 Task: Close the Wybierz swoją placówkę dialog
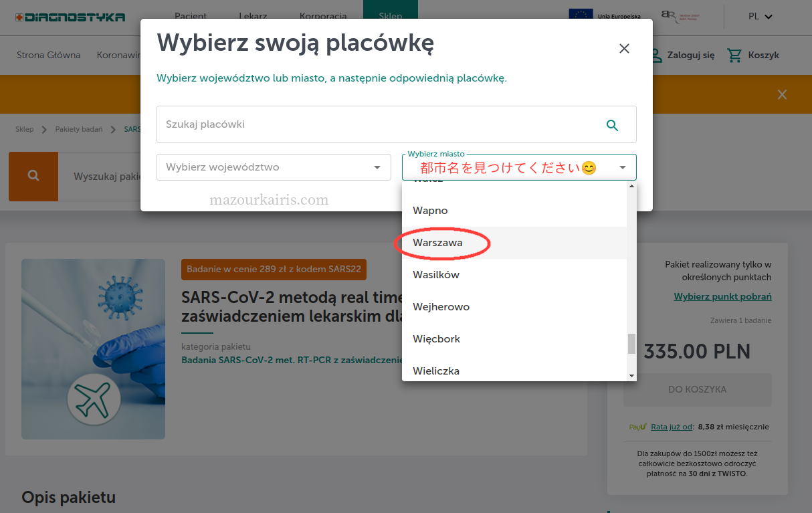[624, 49]
